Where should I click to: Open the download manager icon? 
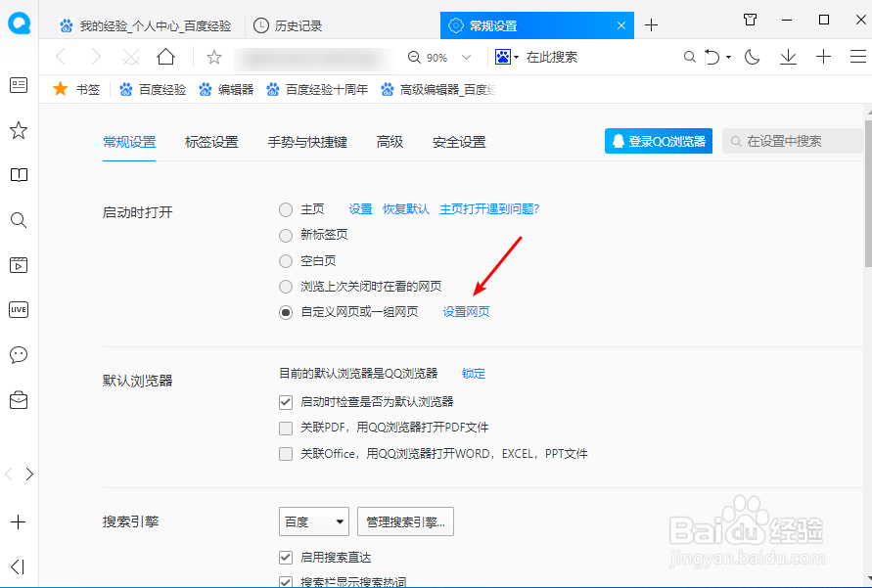pos(787,57)
